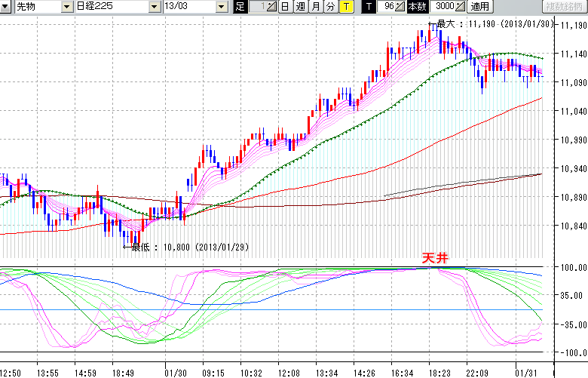Switch to the 週 (weekly) timeframe button
588x378 pixels.
coord(300,7)
